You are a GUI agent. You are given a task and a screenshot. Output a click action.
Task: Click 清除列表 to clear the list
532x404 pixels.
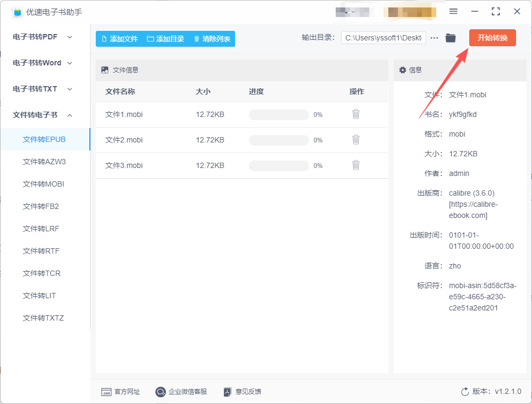tap(212, 39)
